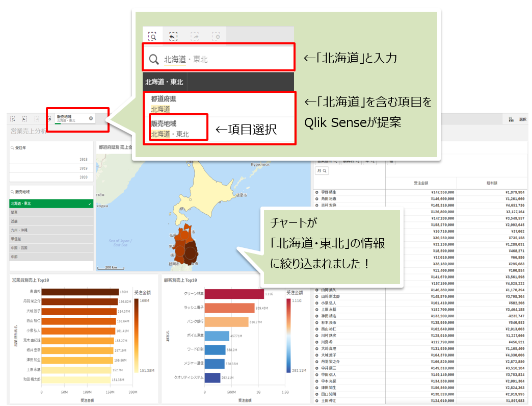Select year 2019 in the 受注年 list
The height and width of the screenshot is (406, 532).
click(x=51, y=168)
